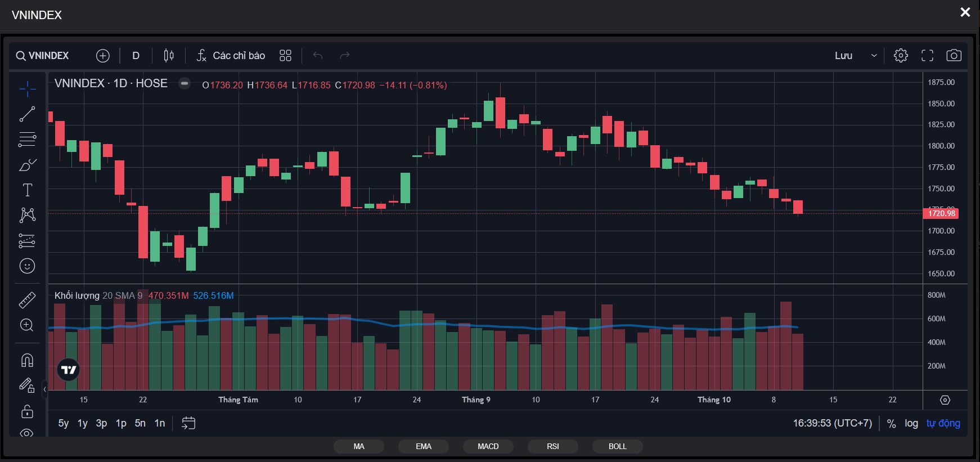
Task: Open the Fibonacci retracement tool
Action: pyautogui.click(x=27, y=140)
